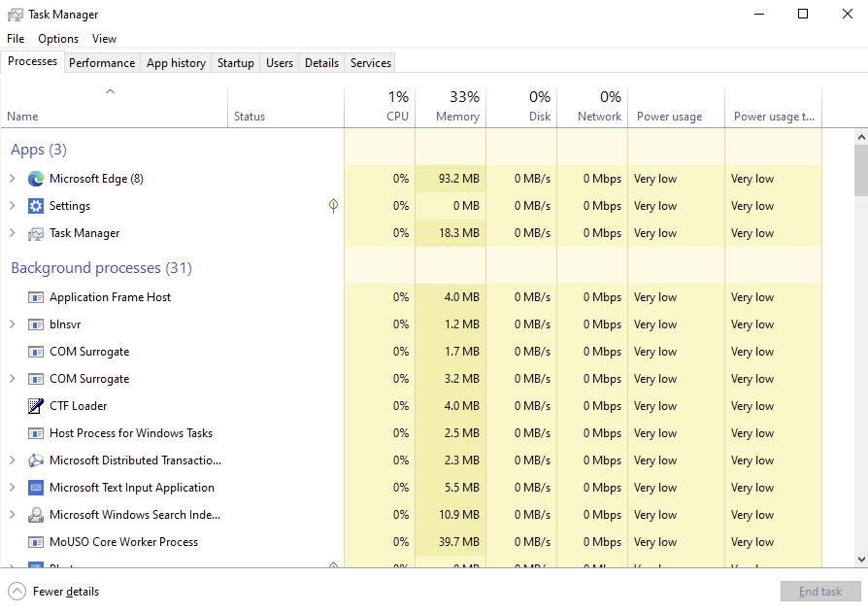Click the Background processes (31) header

tap(101, 268)
